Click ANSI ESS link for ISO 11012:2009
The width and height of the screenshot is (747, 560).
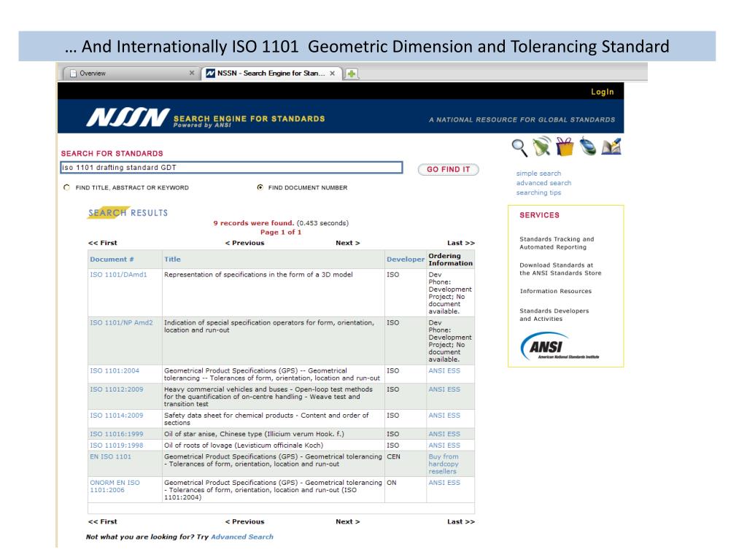444,389
